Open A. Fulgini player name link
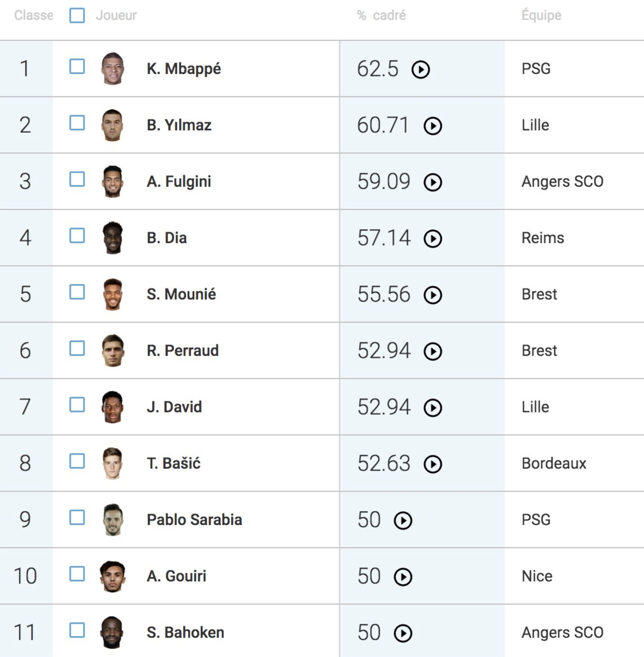The image size is (644, 657). click(x=179, y=182)
